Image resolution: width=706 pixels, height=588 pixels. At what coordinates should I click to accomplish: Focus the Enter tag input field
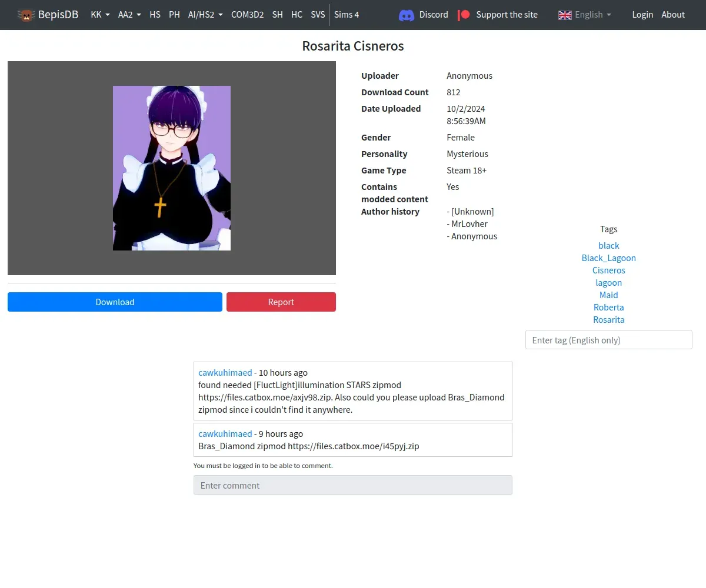click(x=609, y=340)
